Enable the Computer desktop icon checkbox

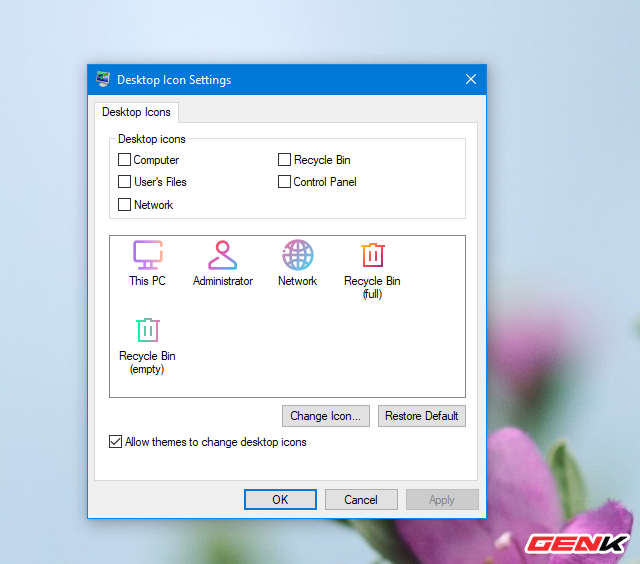point(125,160)
